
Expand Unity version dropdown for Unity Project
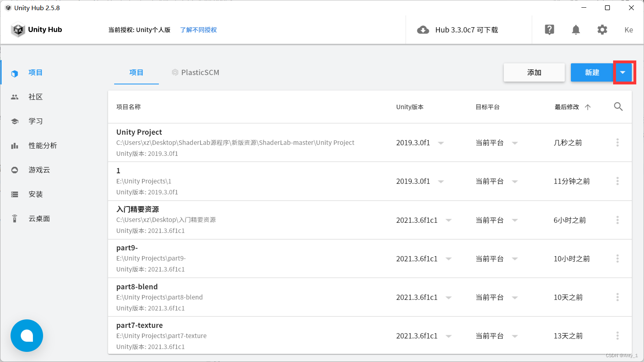point(441,143)
